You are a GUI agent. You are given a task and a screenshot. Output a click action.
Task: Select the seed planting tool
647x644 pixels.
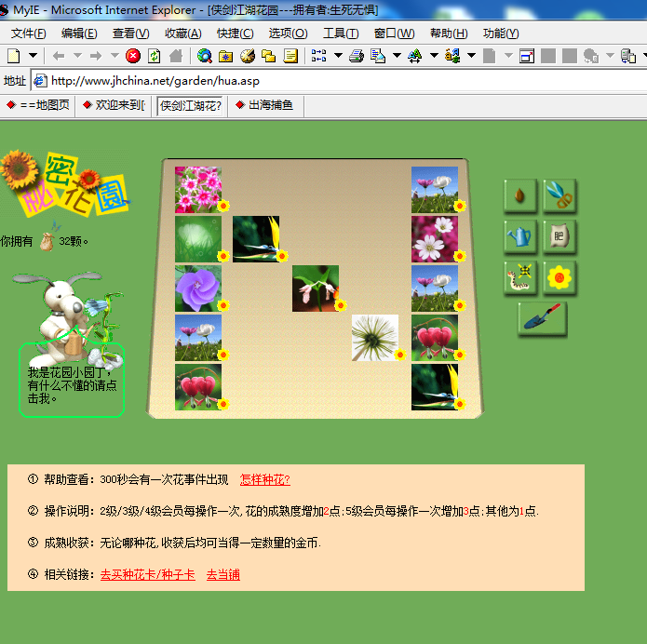519,195
